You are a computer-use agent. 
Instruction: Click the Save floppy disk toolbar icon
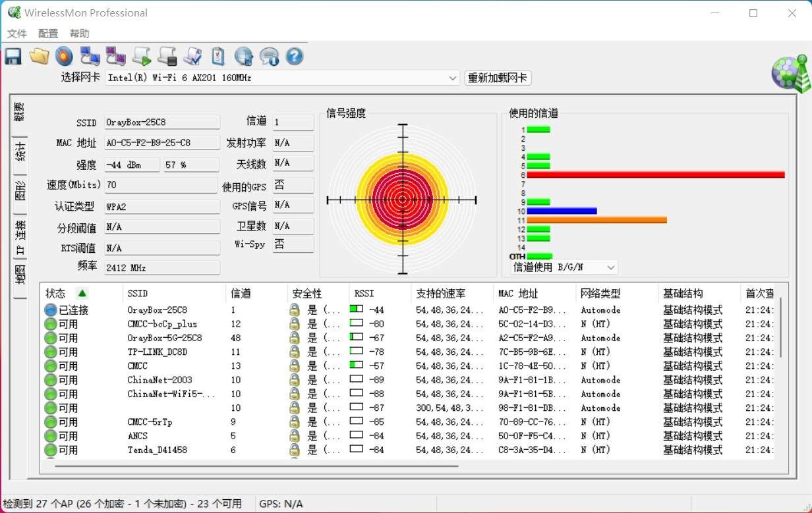click(x=13, y=56)
